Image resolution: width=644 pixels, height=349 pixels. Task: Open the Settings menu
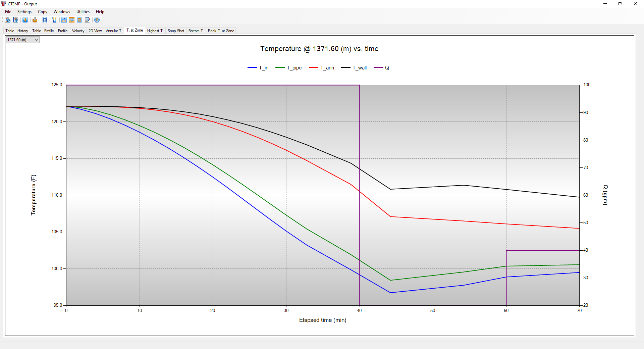coord(24,12)
